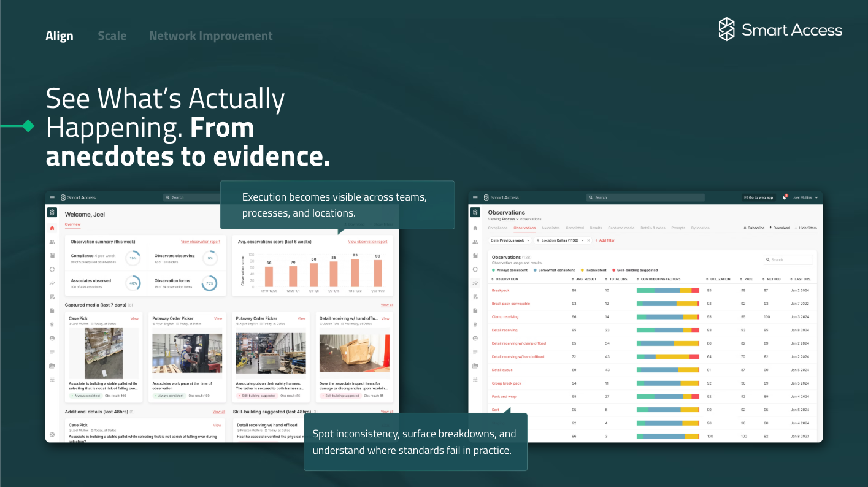Select the Overview tab on the Welcome dashboard

73,224
